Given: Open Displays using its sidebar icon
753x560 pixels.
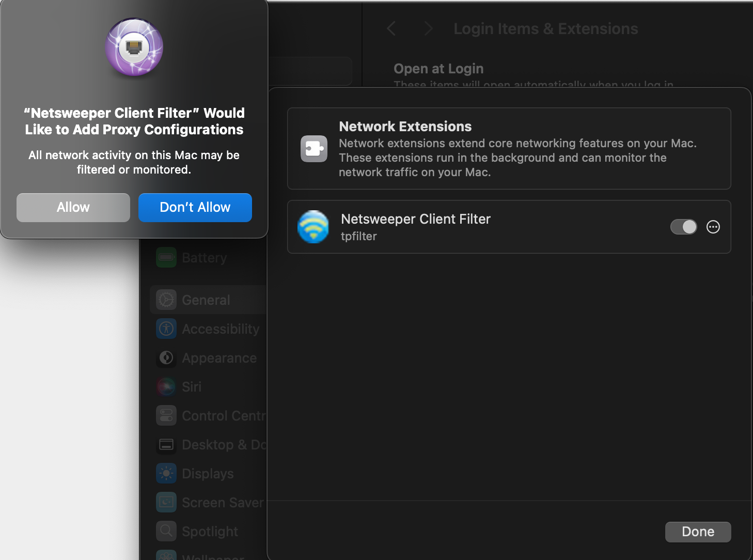Looking at the screenshot, I should point(166,474).
